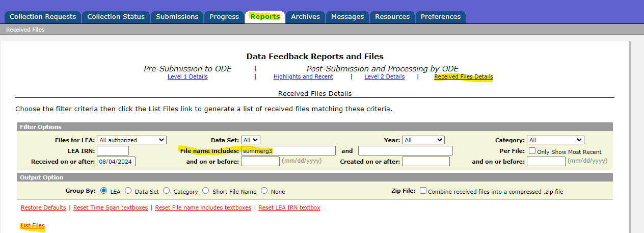Open the Level 1 Details link

187,77
